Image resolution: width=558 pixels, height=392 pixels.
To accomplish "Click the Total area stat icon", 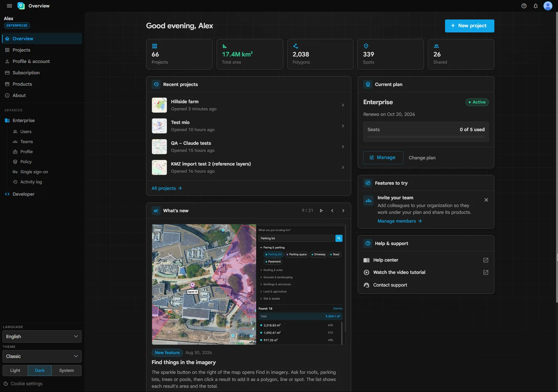I will (225, 46).
